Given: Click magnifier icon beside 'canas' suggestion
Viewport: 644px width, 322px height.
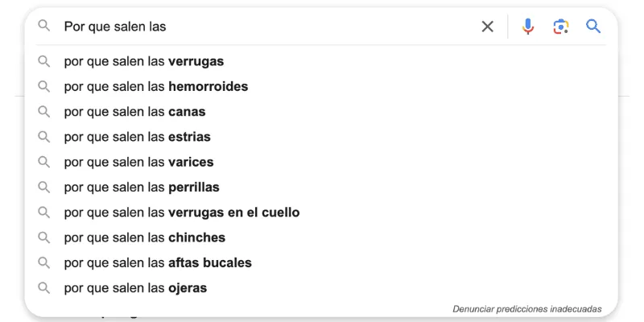Looking at the screenshot, I should point(44,112).
